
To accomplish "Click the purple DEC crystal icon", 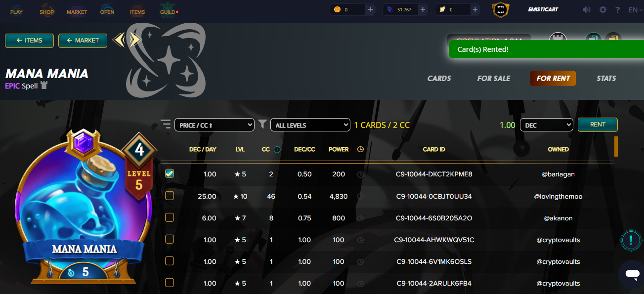I will (389, 9).
